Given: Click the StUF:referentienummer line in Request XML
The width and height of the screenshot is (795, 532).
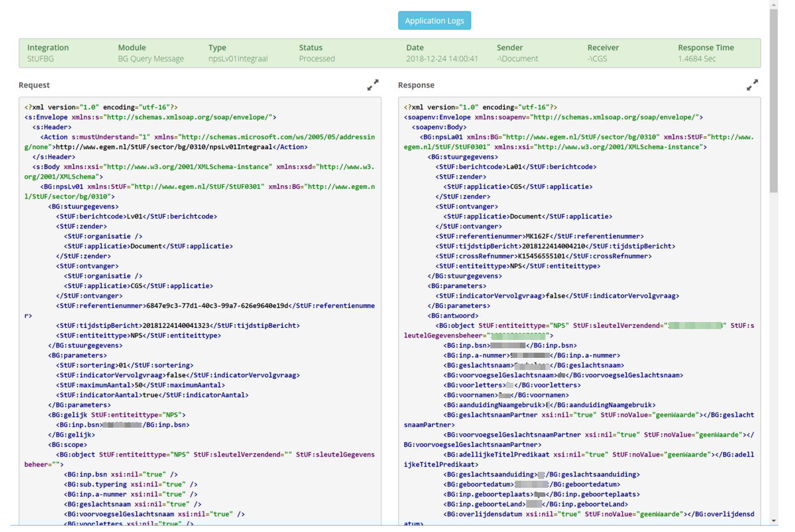Looking at the screenshot, I should pyautogui.click(x=200, y=310).
